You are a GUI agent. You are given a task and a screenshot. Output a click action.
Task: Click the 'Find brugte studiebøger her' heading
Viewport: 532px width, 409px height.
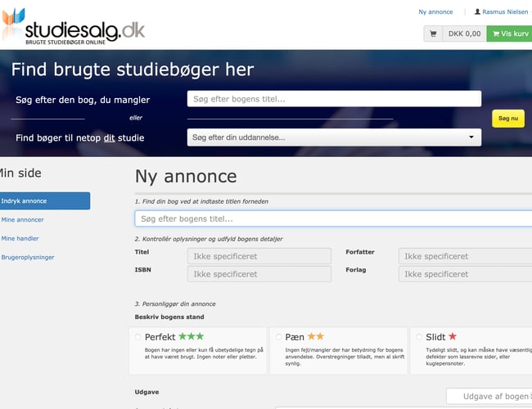click(133, 70)
